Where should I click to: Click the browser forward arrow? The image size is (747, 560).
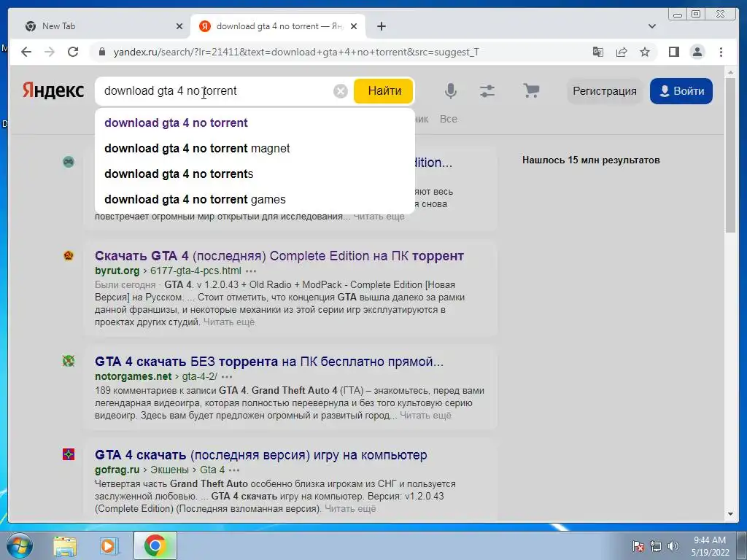click(50, 52)
